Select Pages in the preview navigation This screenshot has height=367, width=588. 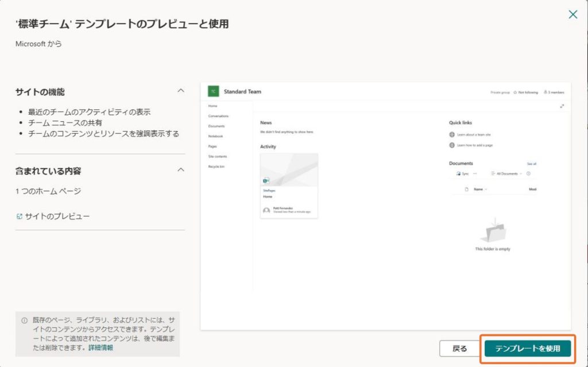pos(212,146)
